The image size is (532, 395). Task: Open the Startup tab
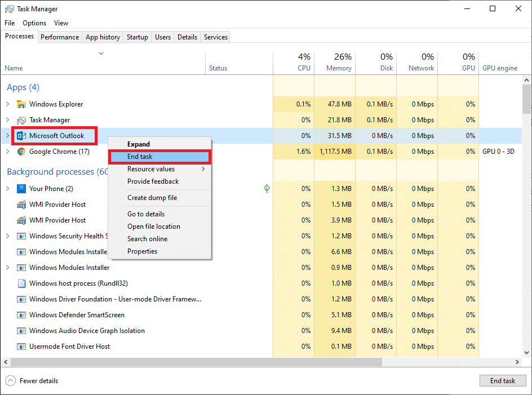point(138,37)
